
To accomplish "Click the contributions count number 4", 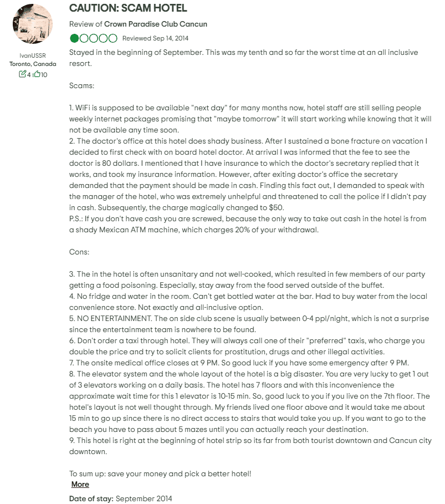I will coord(29,75).
